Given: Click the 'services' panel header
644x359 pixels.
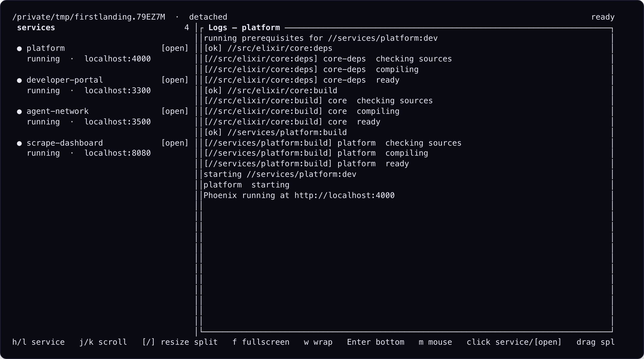Looking at the screenshot, I should [36, 28].
